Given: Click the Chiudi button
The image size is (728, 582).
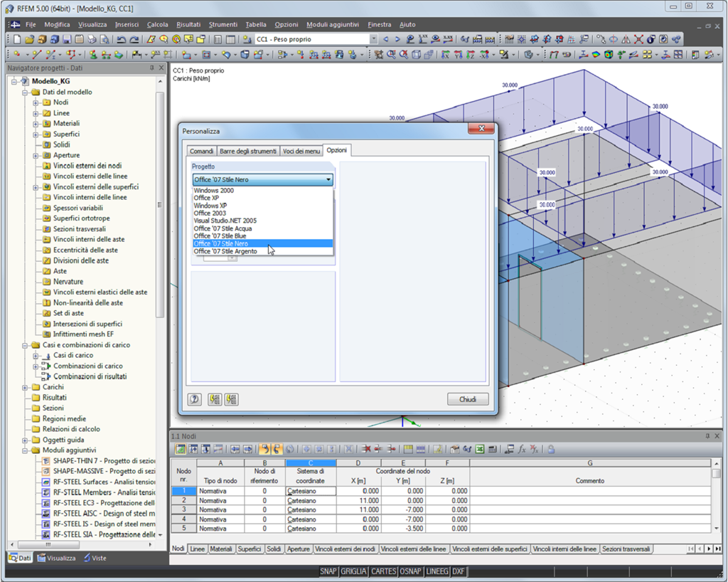Looking at the screenshot, I should pos(468,399).
